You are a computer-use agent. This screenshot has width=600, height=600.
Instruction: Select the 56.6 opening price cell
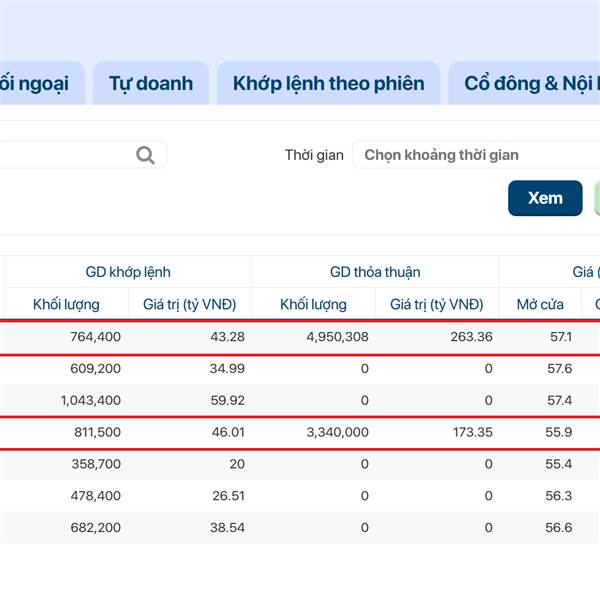[559, 527]
